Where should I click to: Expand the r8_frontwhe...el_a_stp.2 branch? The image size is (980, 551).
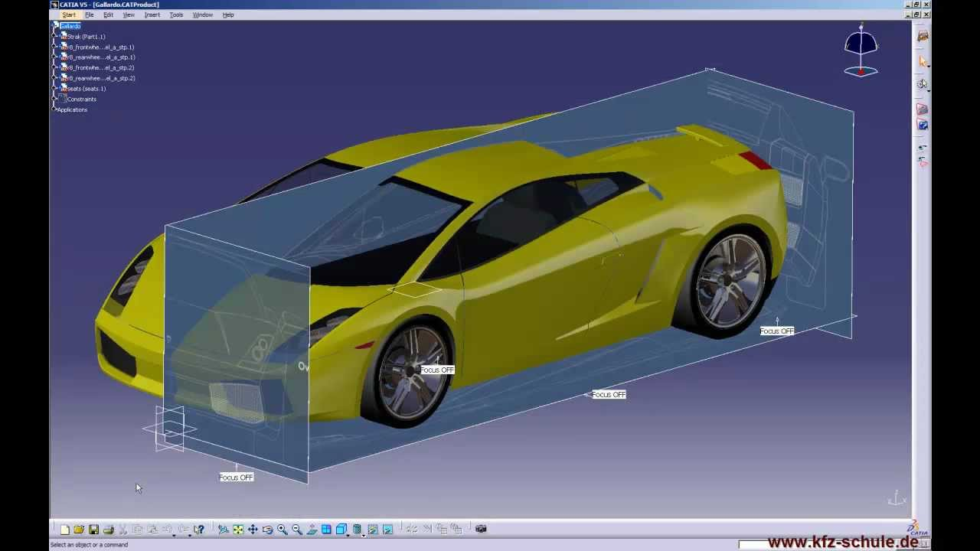pos(54,67)
